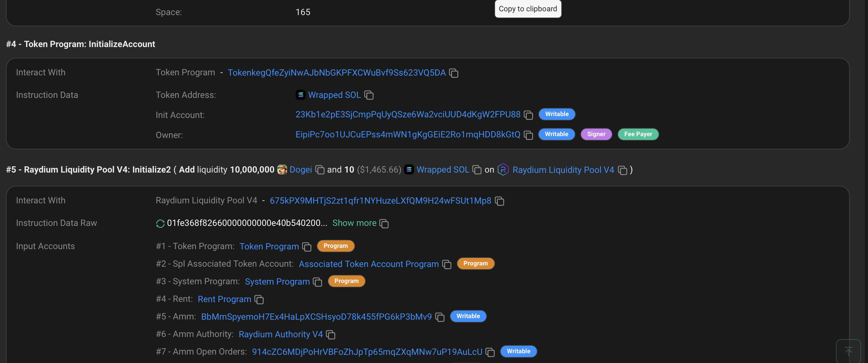
Task: Jump back to top of page
Action: tap(848, 351)
